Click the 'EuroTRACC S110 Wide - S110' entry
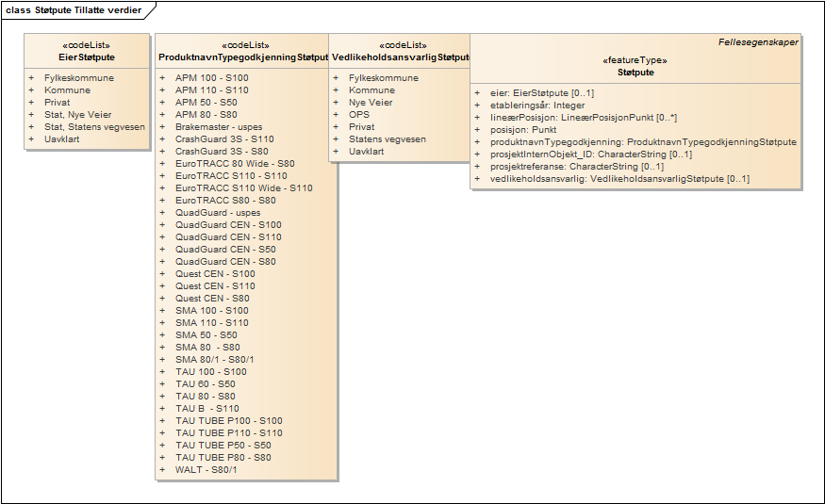Screen dimensions: 825x504 tap(243, 188)
